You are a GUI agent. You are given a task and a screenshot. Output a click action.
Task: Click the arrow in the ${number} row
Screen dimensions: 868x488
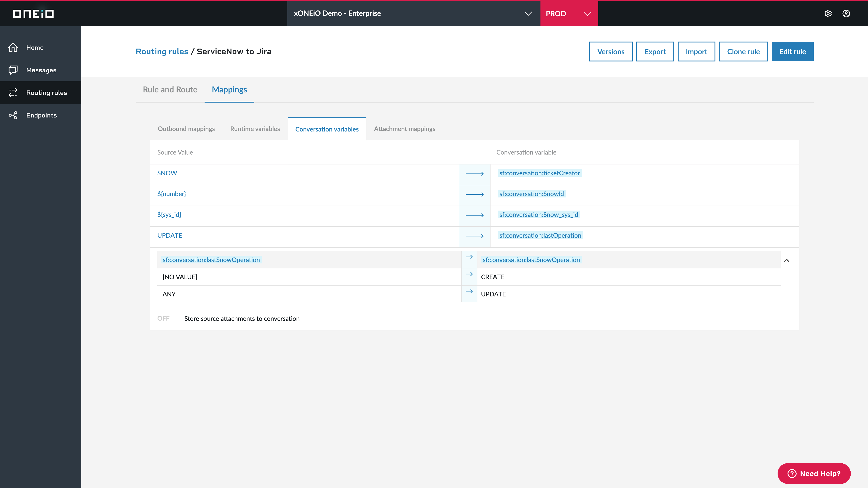coord(474,195)
